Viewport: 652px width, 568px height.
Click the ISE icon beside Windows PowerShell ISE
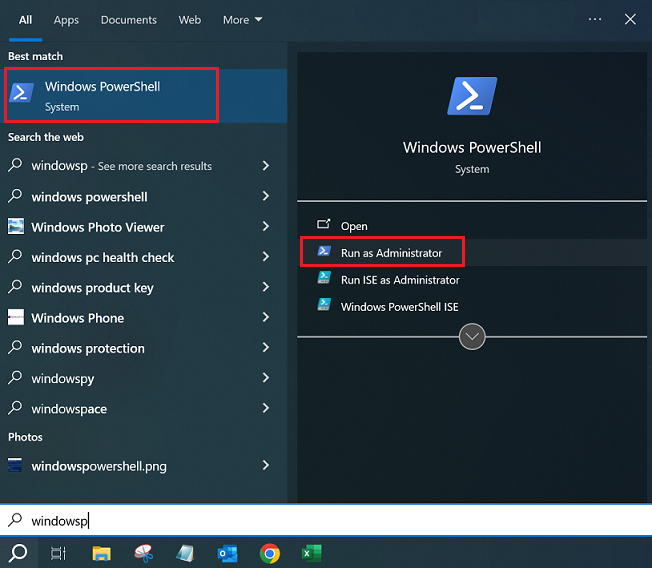[x=324, y=304]
